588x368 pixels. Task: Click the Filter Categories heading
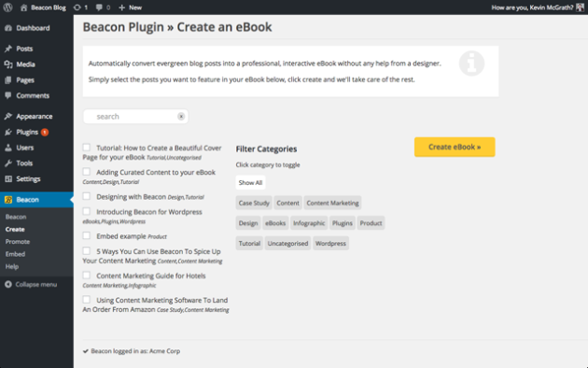[x=266, y=149]
